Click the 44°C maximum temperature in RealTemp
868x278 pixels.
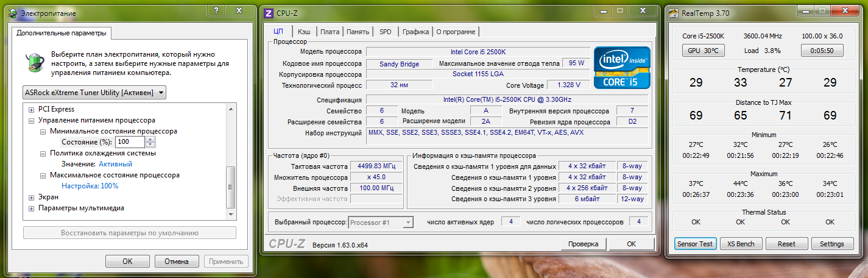[x=740, y=184]
